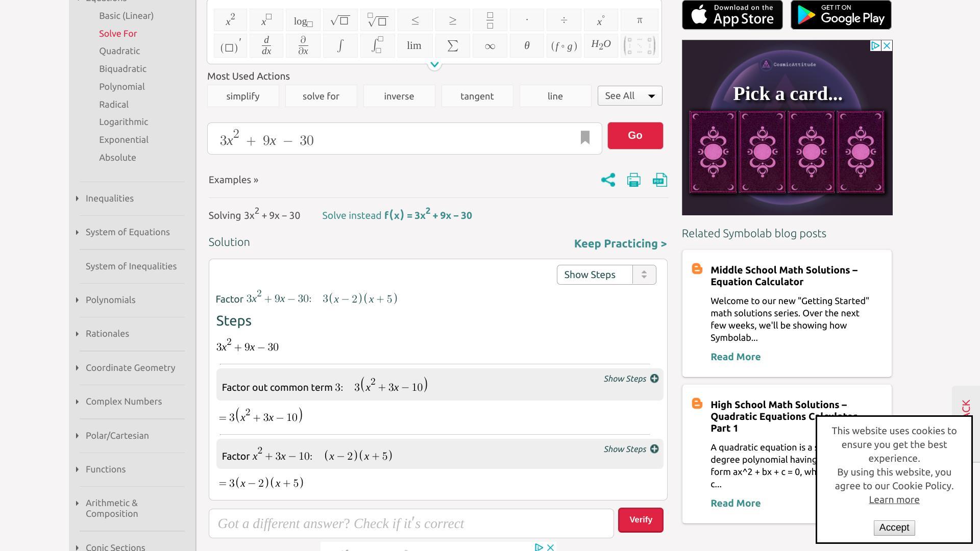Click the answer verification input field
Screen dimensions: 980x551
[411, 523]
